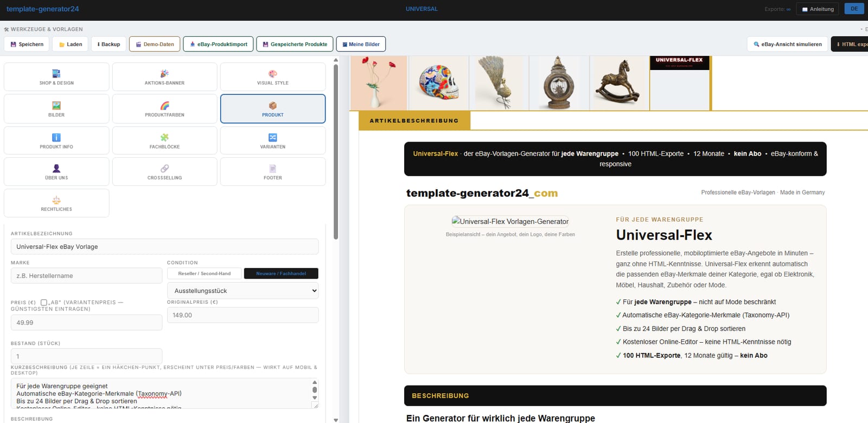
Task: Open the Bilder section
Action: click(56, 108)
